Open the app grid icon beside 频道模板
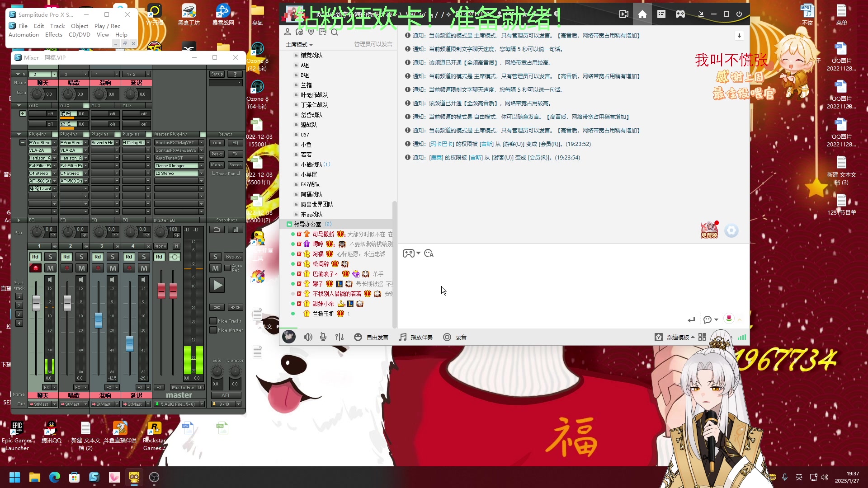The width and height of the screenshot is (868, 488). (702, 337)
